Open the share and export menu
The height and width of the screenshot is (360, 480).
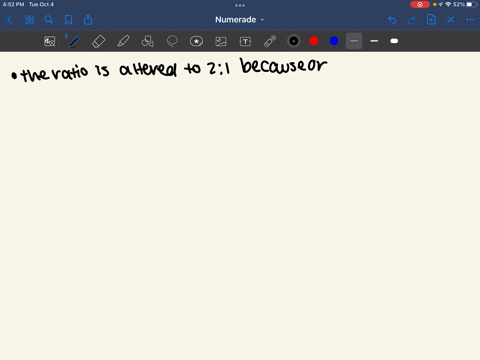(x=88, y=20)
